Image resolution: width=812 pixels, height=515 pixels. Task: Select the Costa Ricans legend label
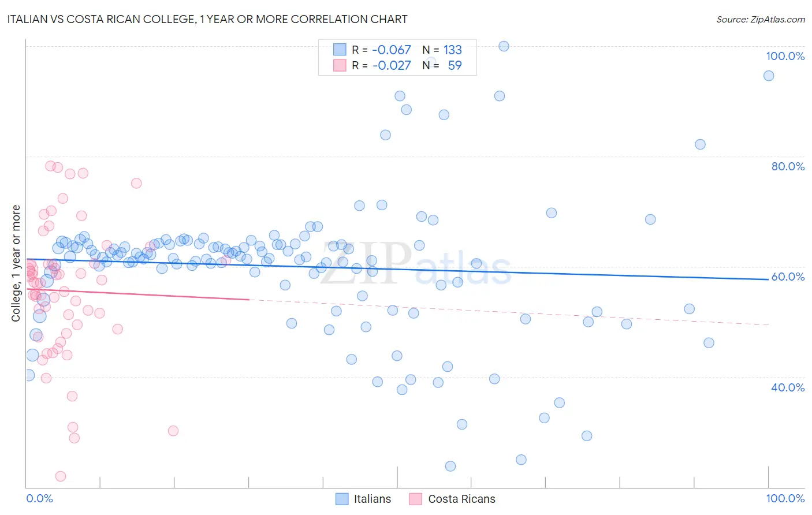(461, 499)
